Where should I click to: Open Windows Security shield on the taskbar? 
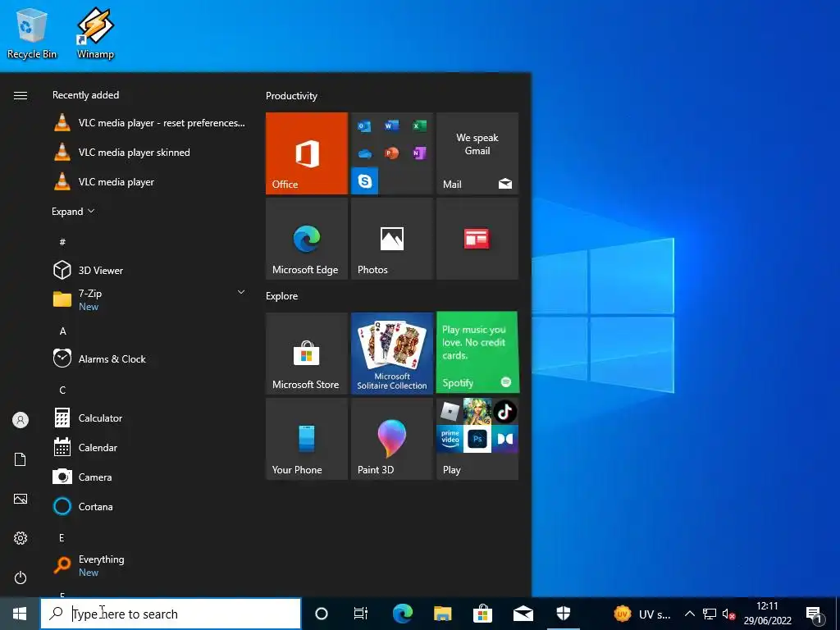click(x=563, y=614)
